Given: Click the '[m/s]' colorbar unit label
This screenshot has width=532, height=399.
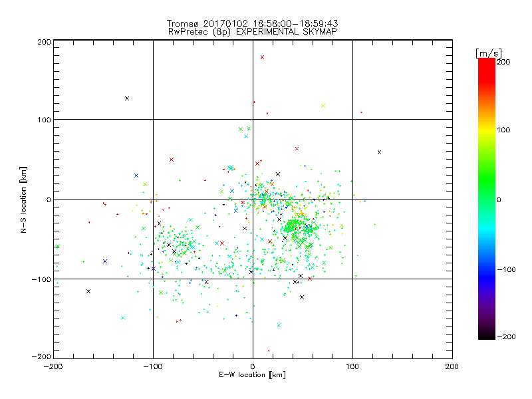Looking at the screenshot, I should pos(488,53).
